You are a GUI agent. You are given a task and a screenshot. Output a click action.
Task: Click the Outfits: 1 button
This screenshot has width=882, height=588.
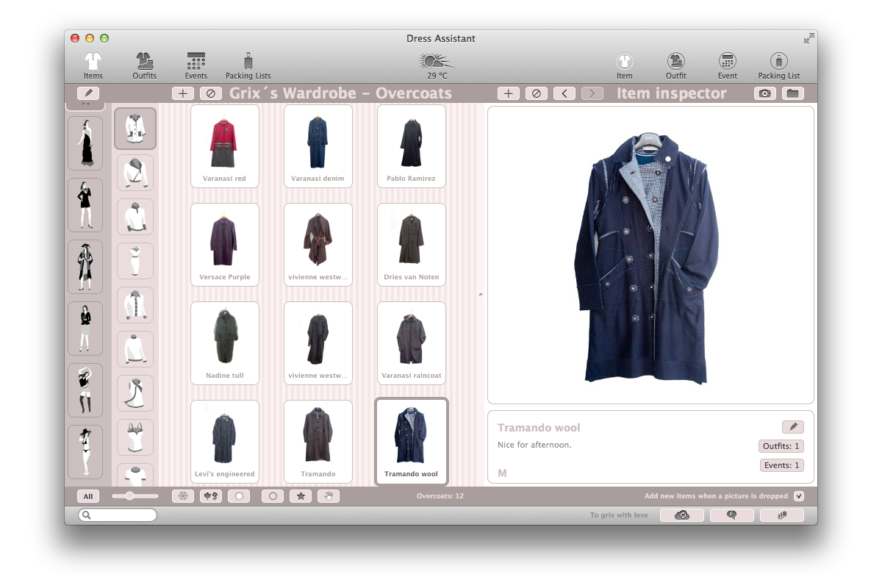[781, 446]
